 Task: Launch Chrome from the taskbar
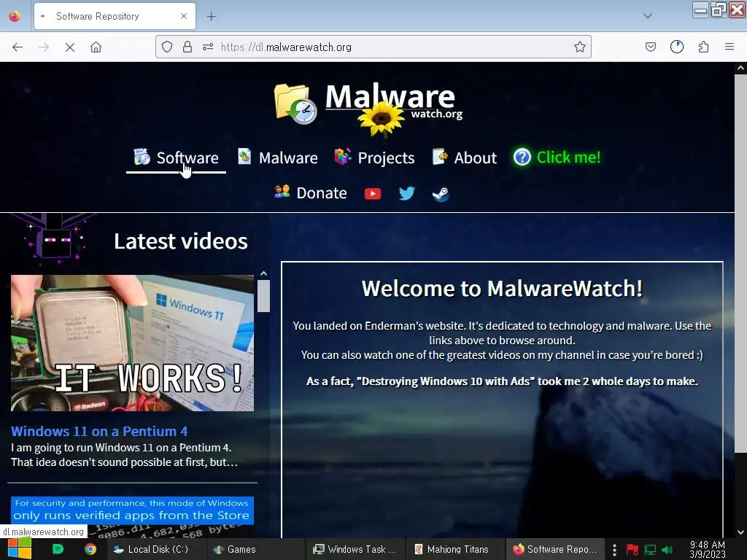click(90, 549)
